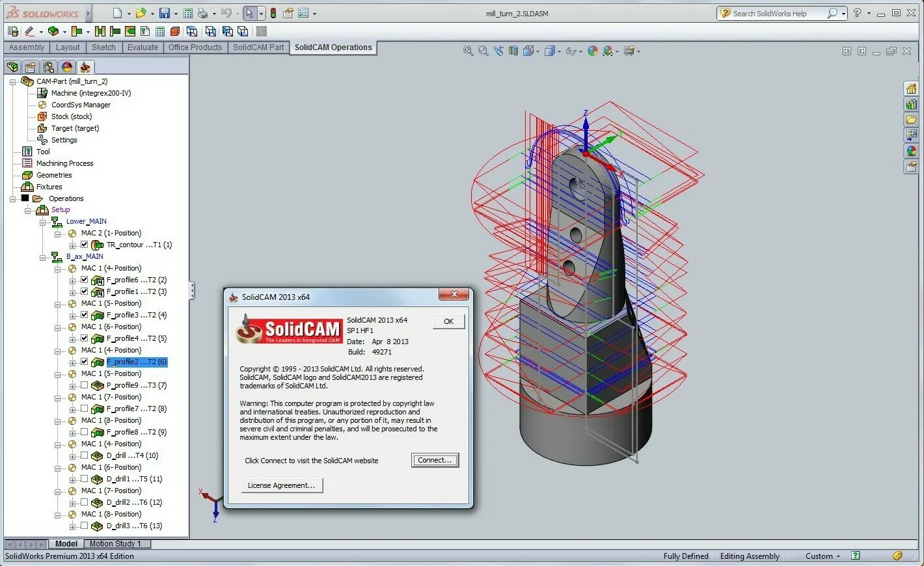The image size is (924, 566).
Task: Activate the Zoom to Area tool
Action: click(483, 51)
